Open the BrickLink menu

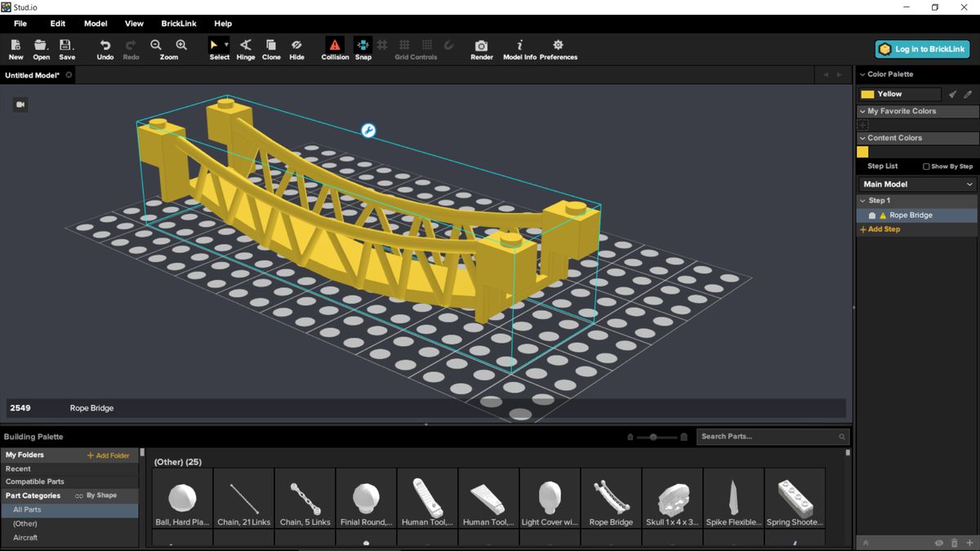[x=179, y=23]
